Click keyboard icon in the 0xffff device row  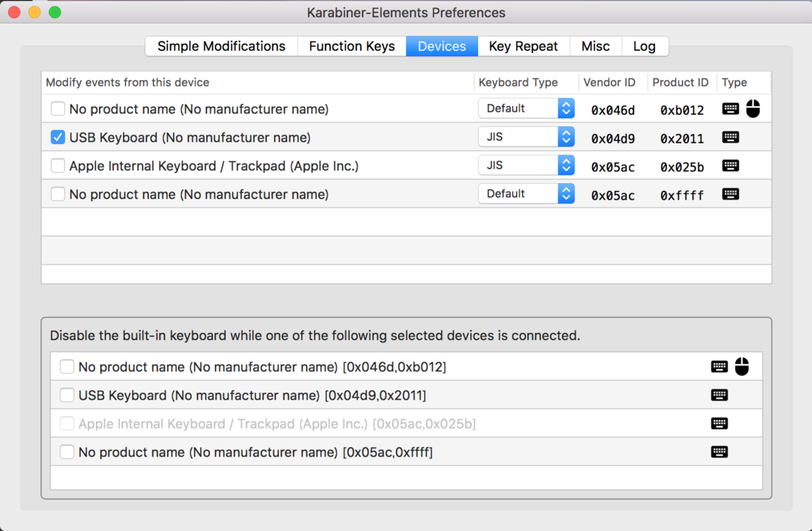pos(730,194)
